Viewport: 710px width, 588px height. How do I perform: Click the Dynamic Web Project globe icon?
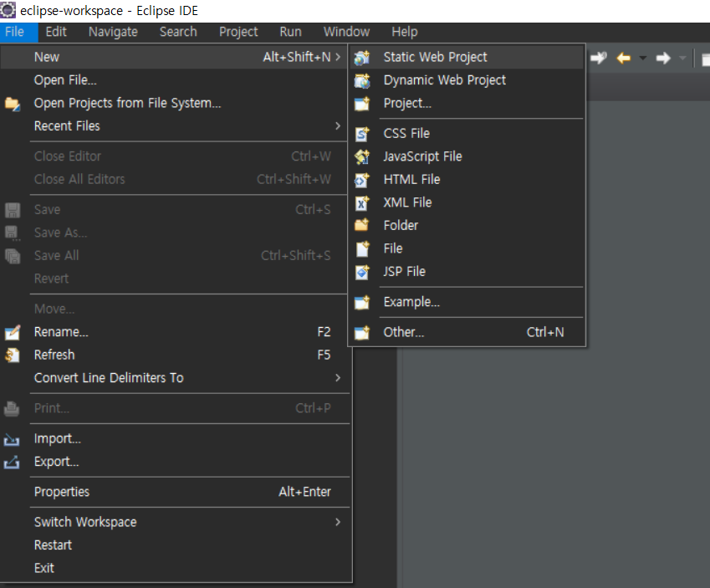(x=362, y=80)
